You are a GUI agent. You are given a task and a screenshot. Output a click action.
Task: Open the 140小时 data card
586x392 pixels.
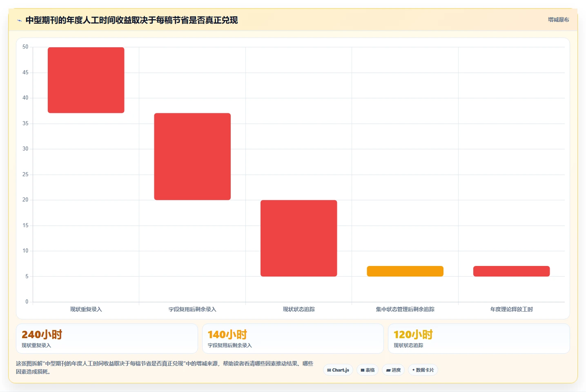pyautogui.click(x=293, y=339)
